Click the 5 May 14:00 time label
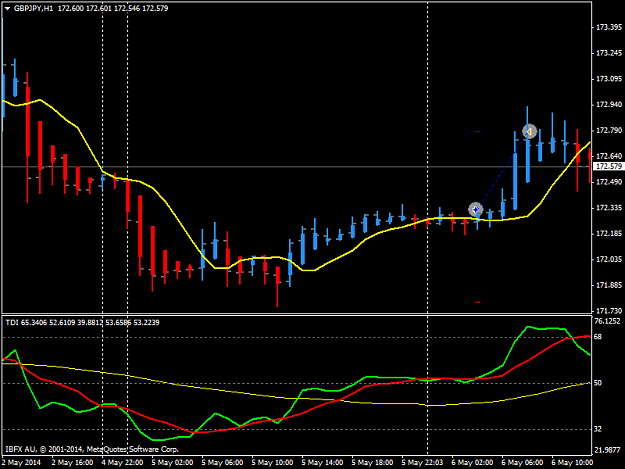The width and height of the screenshot is (625, 469). click(x=322, y=463)
